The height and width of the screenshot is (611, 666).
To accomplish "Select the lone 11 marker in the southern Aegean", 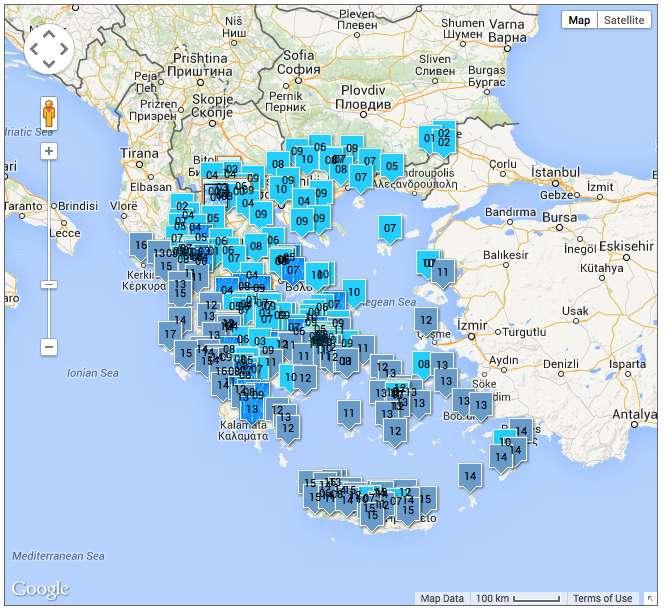I will 349,415.
